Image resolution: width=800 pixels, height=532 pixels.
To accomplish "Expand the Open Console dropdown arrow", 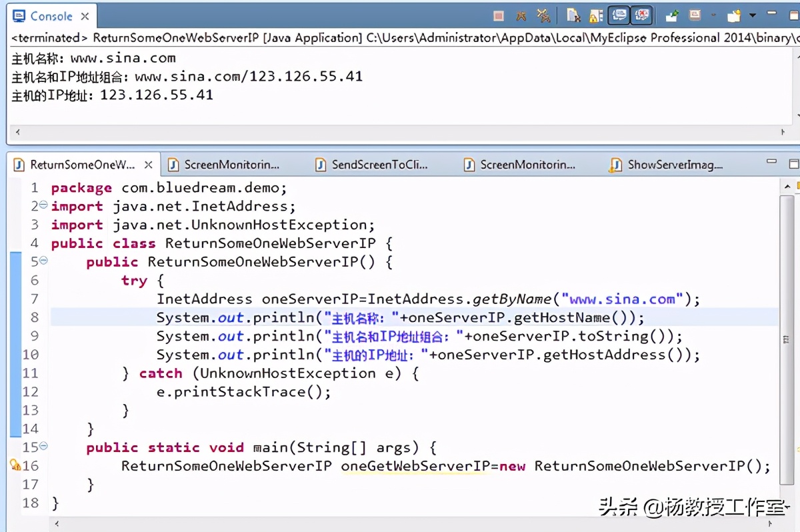I will click(x=753, y=15).
